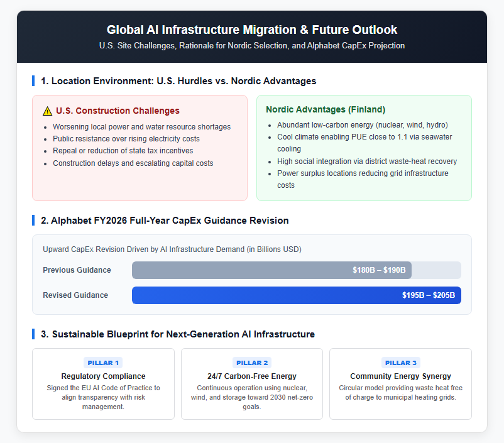
Task: Click the description about continuous operation toward 2030 net-zero
Action: pos(252,397)
